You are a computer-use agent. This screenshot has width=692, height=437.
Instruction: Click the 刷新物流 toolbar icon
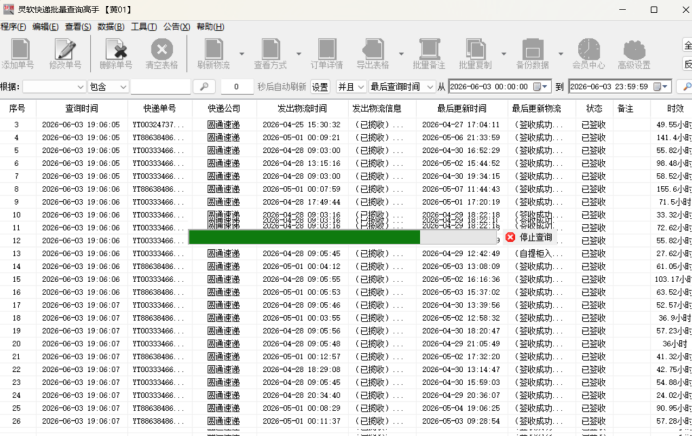[x=214, y=49]
